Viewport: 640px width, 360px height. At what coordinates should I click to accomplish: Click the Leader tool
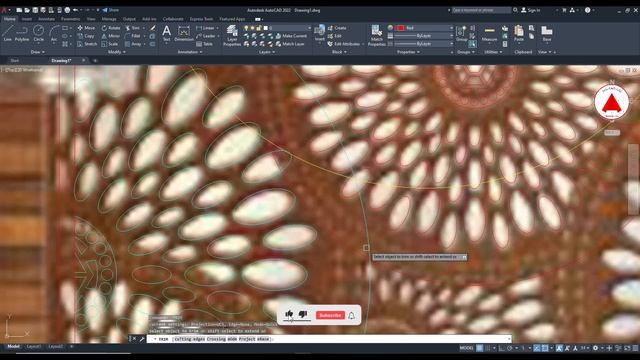pos(206,36)
